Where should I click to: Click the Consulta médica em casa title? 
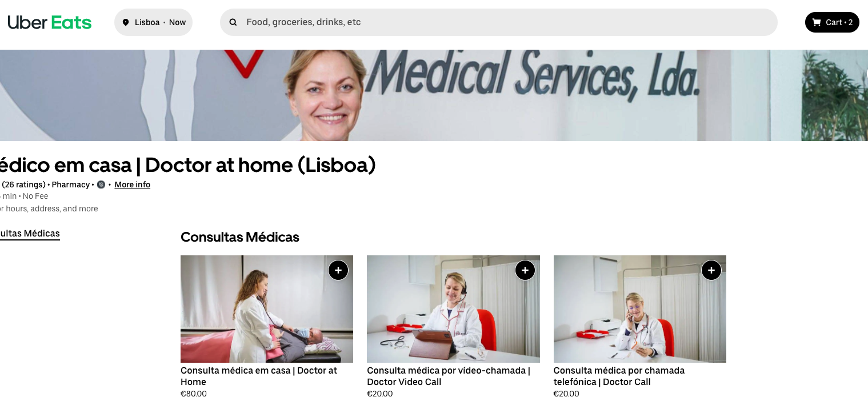tap(259, 376)
